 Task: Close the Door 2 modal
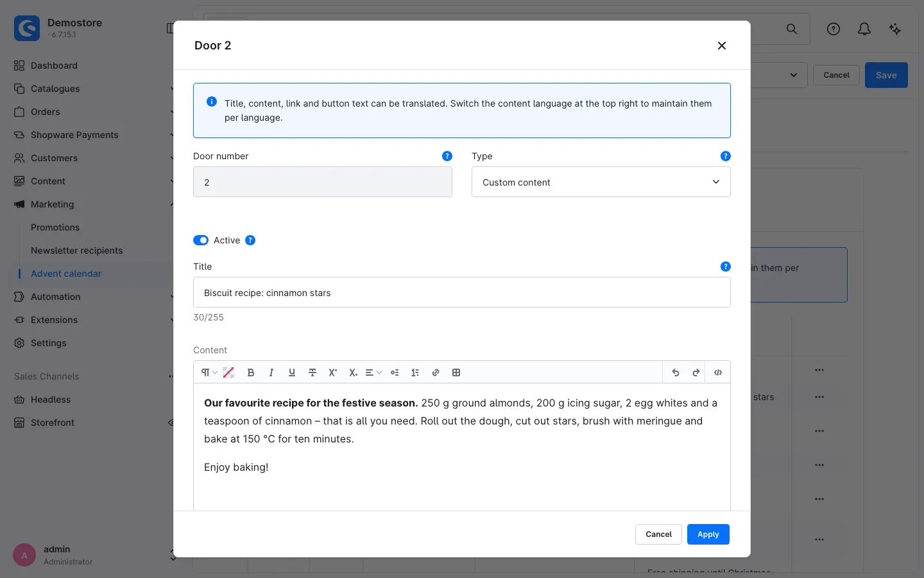click(722, 46)
